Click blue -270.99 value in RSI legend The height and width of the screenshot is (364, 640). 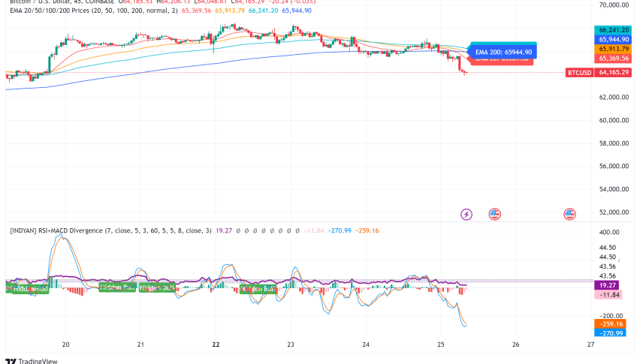(340, 230)
